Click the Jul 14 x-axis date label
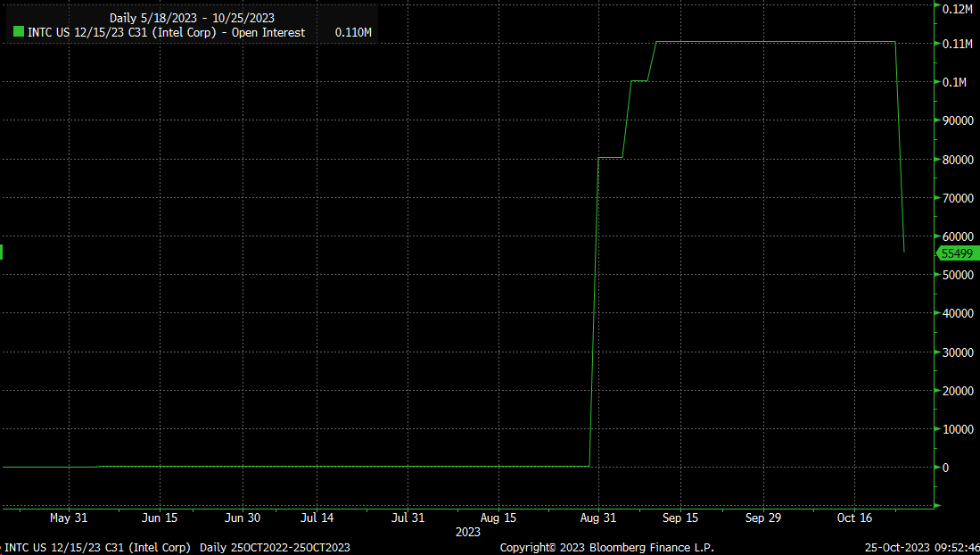Screen dimensions: 980x555 (x=317, y=518)
